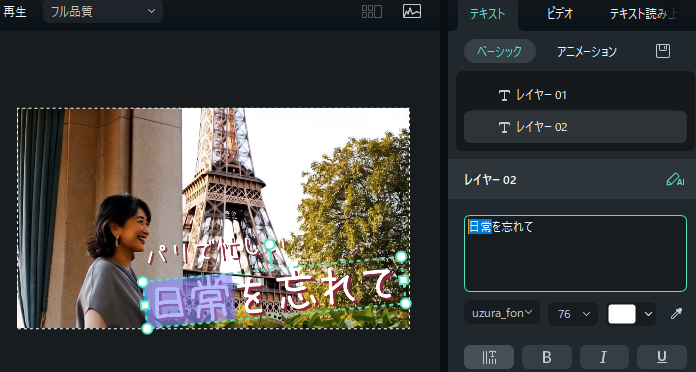Switch to the ビデオ tab
Viewport: 696px width, 372px height.
(560, 14)
